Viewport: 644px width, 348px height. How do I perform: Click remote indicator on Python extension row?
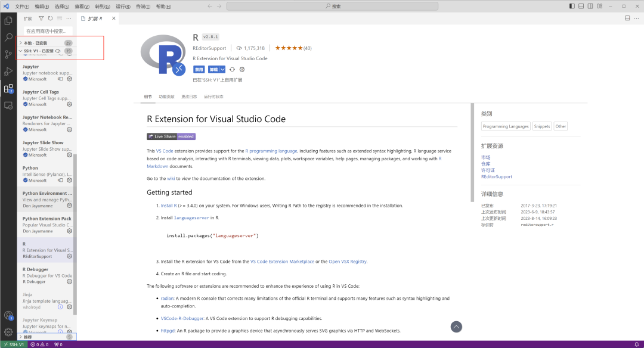pyautogui.click(x=60, y=180)
